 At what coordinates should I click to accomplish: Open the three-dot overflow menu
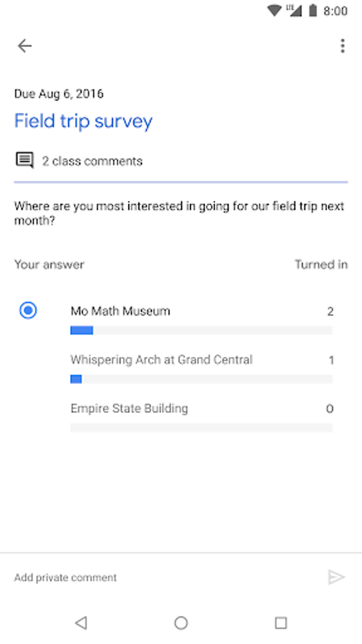click(342, 46)
